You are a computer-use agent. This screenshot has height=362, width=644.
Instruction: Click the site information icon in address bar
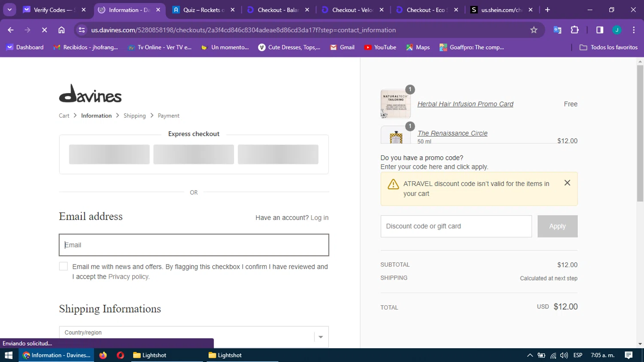click(x=82, y=30)
